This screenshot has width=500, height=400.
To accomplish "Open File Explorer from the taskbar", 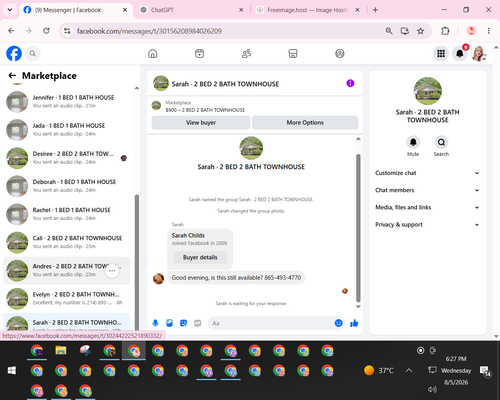I will coord(61,350).
